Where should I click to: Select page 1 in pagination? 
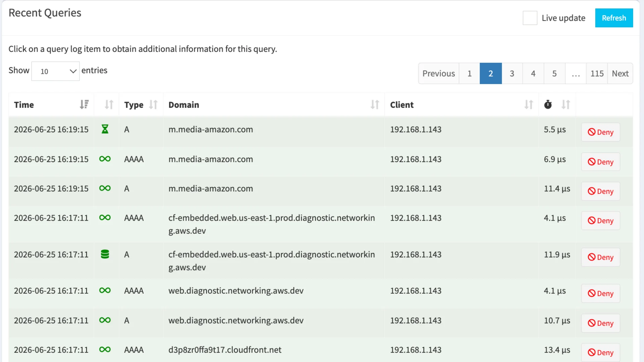[469, 73]
